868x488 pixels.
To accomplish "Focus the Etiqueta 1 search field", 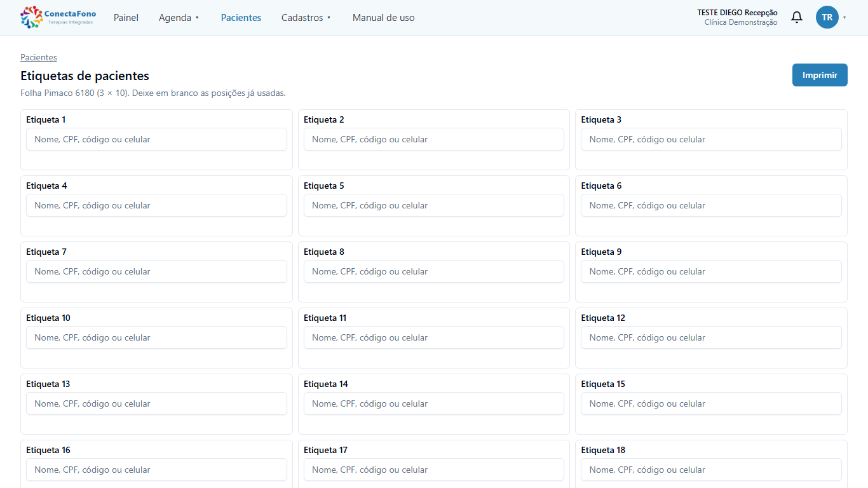I will (x=156, y=139).
